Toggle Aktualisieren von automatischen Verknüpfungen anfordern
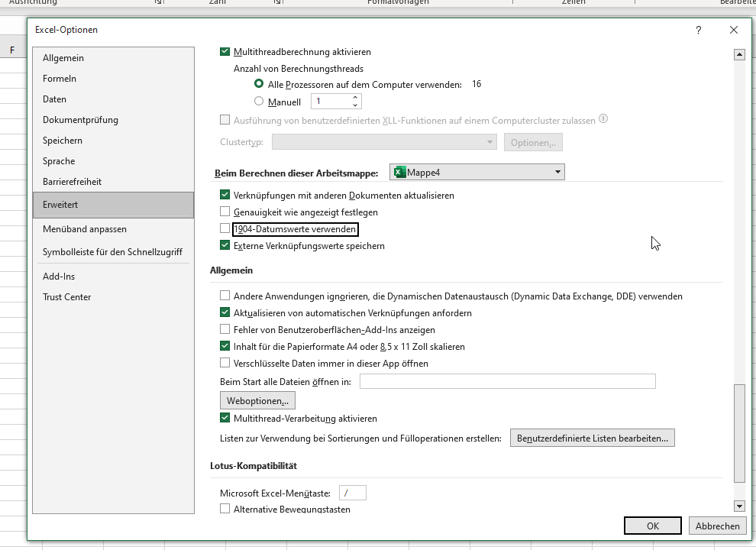Viewport: 756px width, 550px height. [x=225, y=312]
